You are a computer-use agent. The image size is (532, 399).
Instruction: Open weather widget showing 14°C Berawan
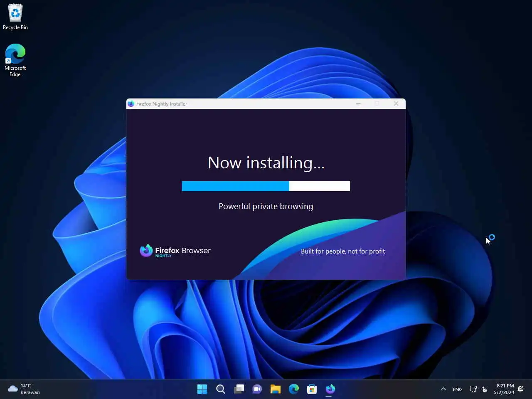point(24,389)
